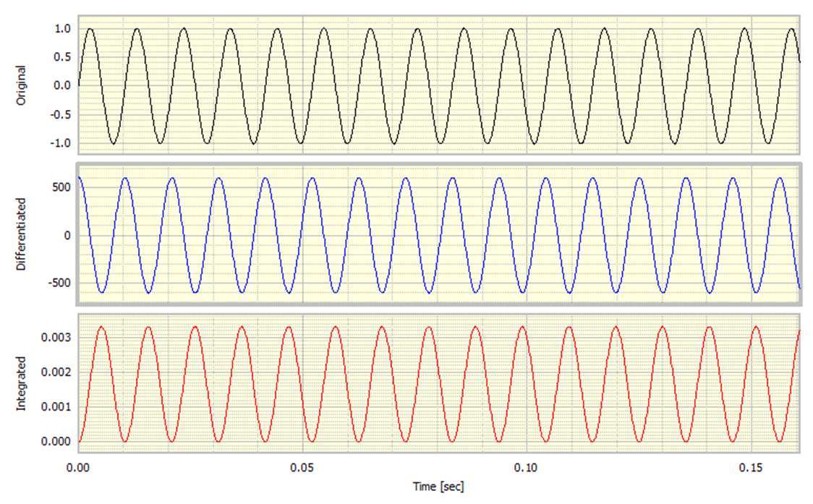The height and width of the screenshot is (504, 813).
Task: Click the -0.5 tick on Original axis
Action: click(x=59, y=114)
